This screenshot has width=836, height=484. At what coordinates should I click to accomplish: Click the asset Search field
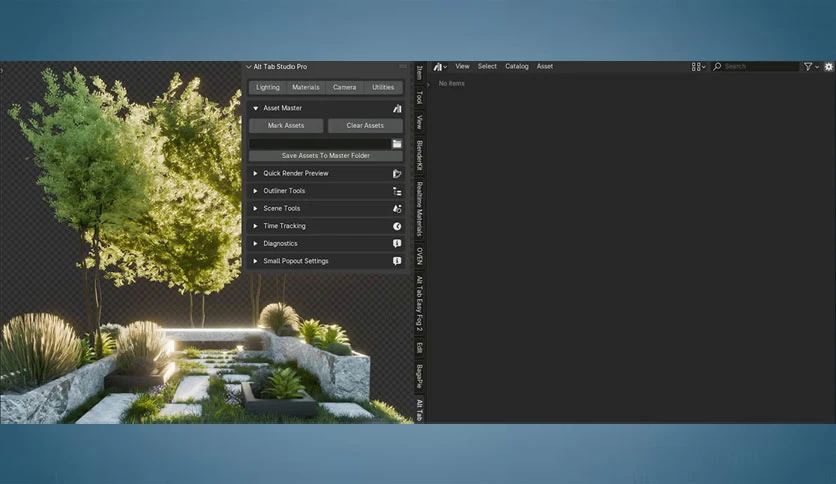coord(755,67)
